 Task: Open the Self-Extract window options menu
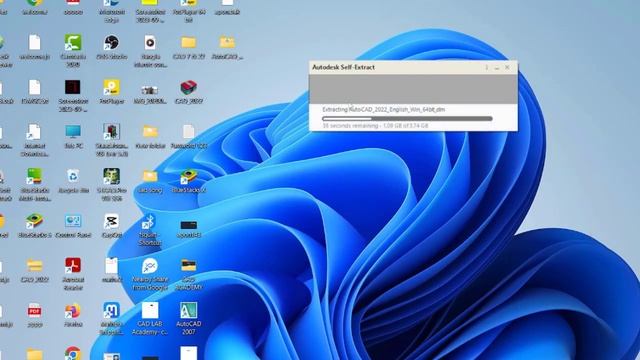click(x=486, y=67)
